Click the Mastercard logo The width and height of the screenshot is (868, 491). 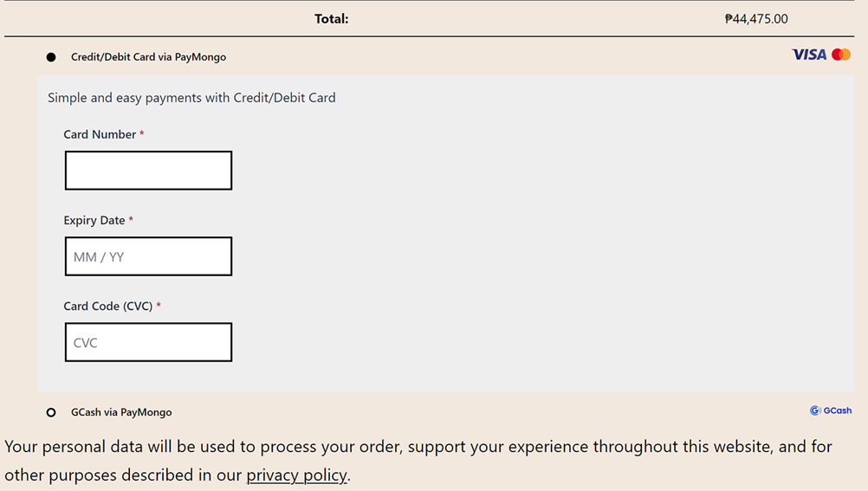841,55
